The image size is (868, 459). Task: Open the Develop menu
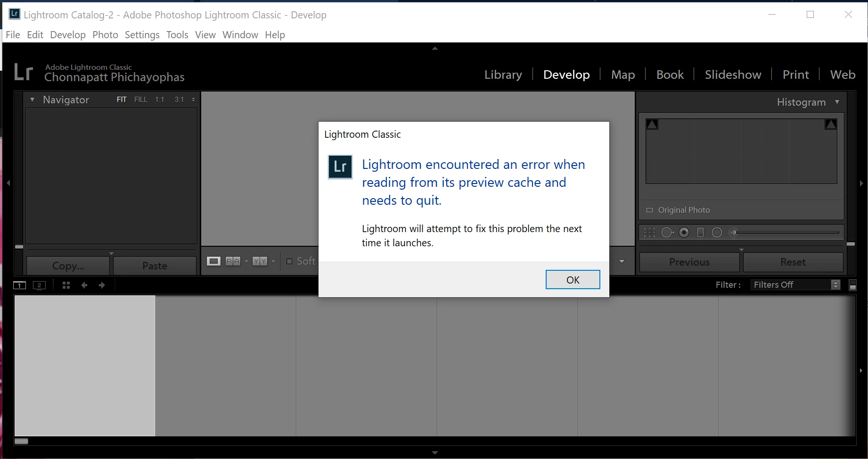(68, 35)
